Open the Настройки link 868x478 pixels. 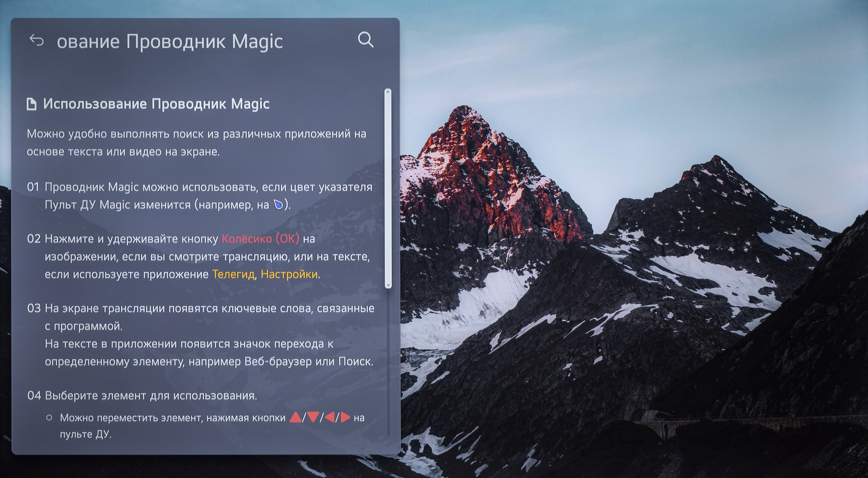coord(289,274)
